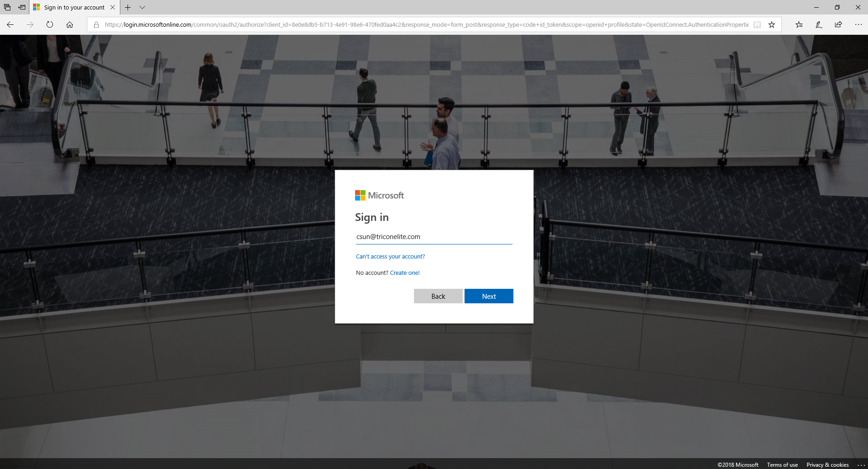Click the Back button
This screenshot has height=469, width=868.
click(x=438, y=296)
